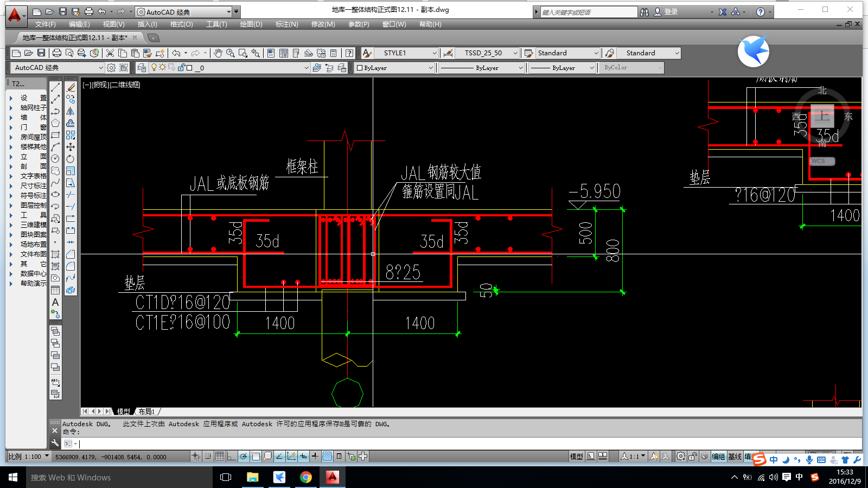The height and width of the screenshot is (488, 868).
Task: Open the 标注(N) menu
Action: point(286,24)
